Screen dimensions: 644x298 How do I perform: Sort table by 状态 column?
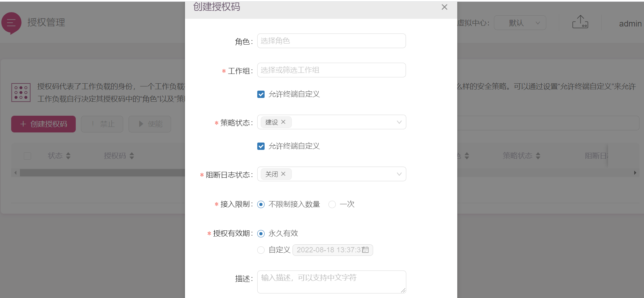click(x=68, y=156)
